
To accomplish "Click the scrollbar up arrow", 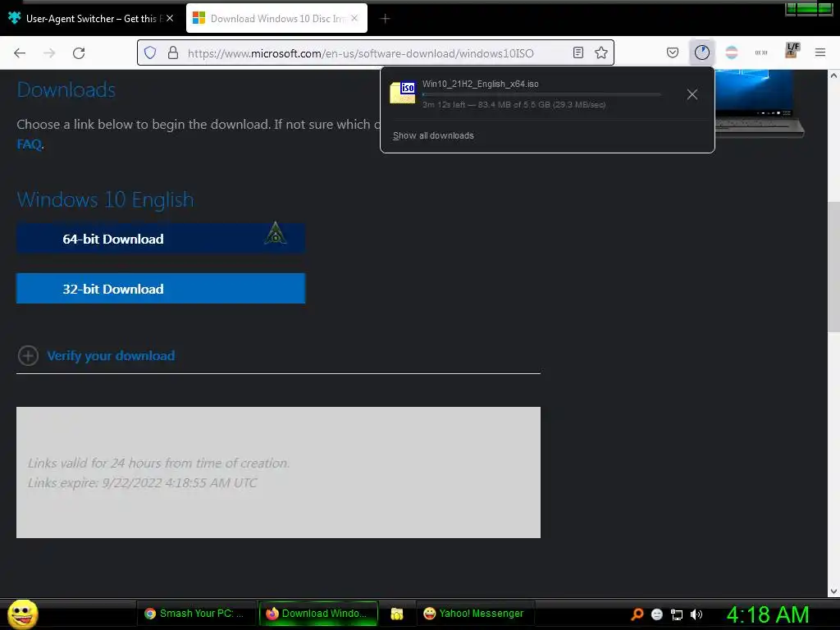I will 833,75.
